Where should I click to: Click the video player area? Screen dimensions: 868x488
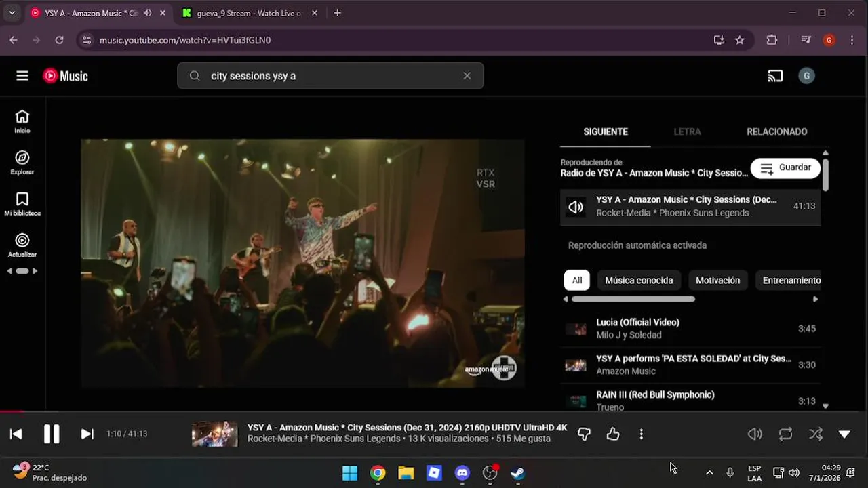coord(302,263)
